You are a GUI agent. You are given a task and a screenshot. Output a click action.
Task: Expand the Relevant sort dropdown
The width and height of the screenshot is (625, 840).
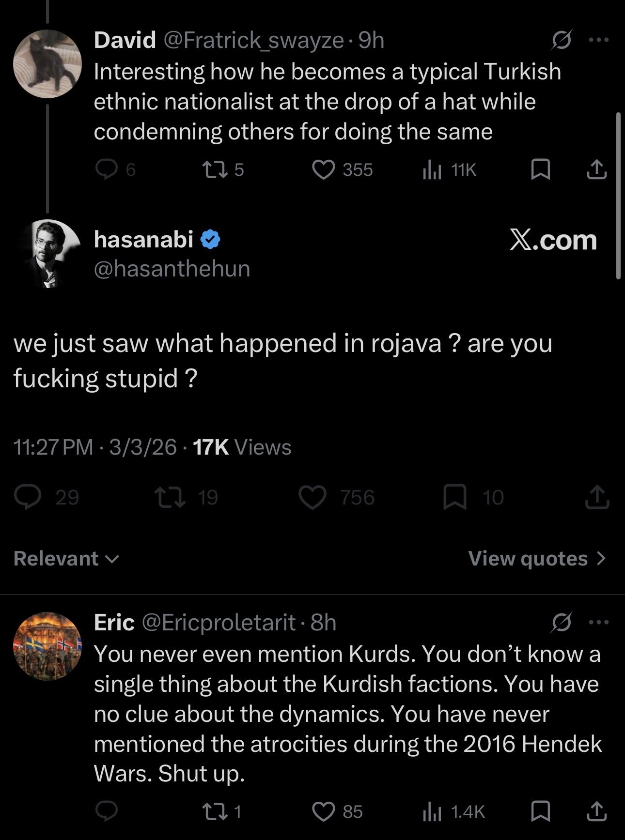click(66, 559)
